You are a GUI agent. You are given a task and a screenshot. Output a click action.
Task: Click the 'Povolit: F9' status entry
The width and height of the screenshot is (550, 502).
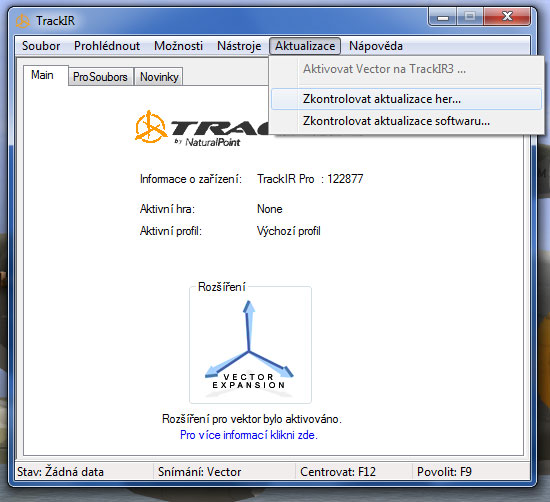pos(444,472)
